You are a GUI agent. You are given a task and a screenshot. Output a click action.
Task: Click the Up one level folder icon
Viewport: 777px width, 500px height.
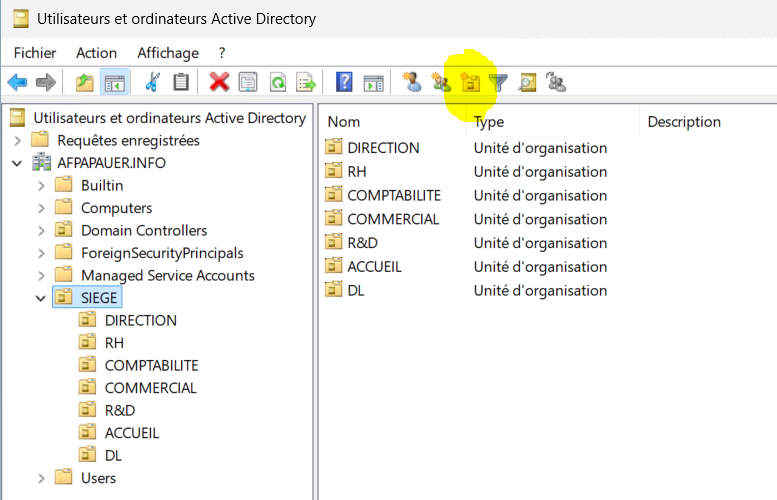coord(85,83)
